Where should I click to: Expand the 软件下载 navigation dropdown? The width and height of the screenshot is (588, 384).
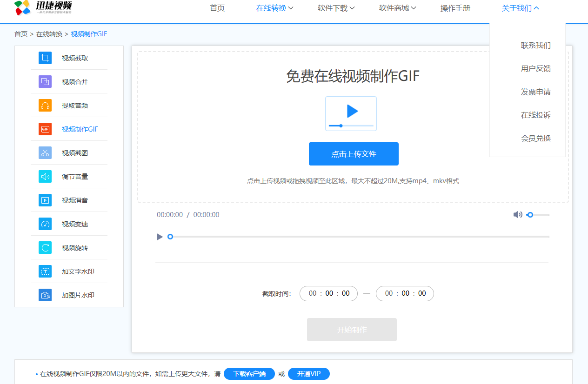336,8
